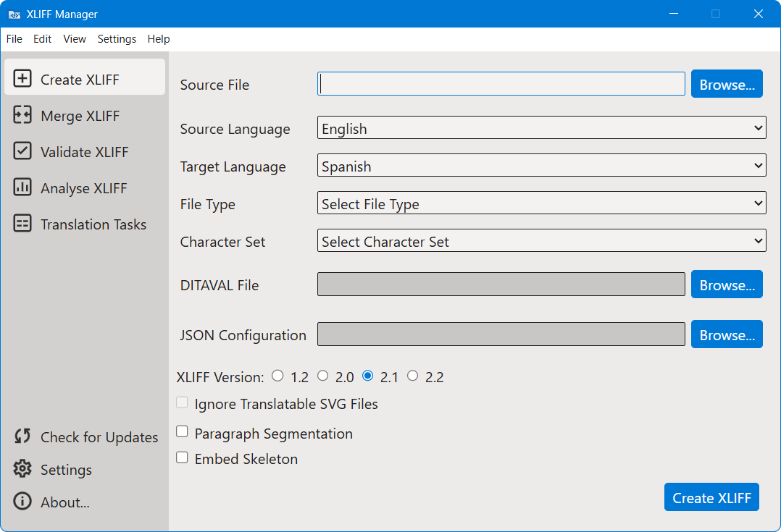Click the JSON Configuration text field

pos(501,334)
